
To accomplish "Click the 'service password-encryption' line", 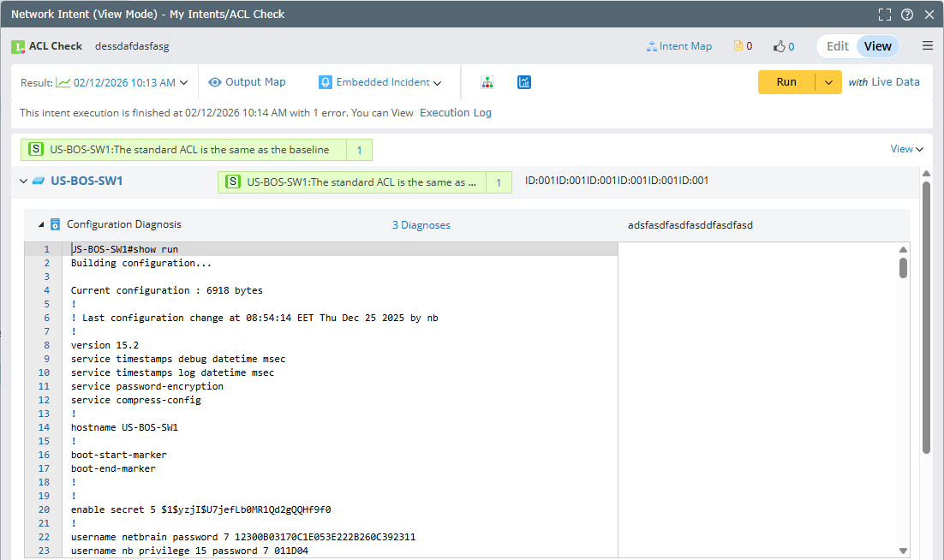I will tap(146, 386).
